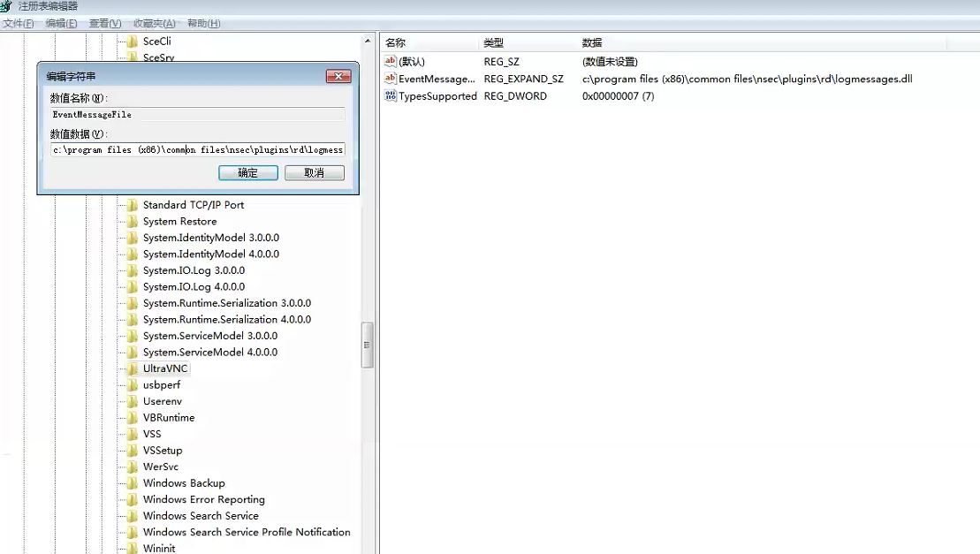Select System.IO.Log 3.0.0.0 folder icon
This screenshot has width=980, height=554.
133,270
